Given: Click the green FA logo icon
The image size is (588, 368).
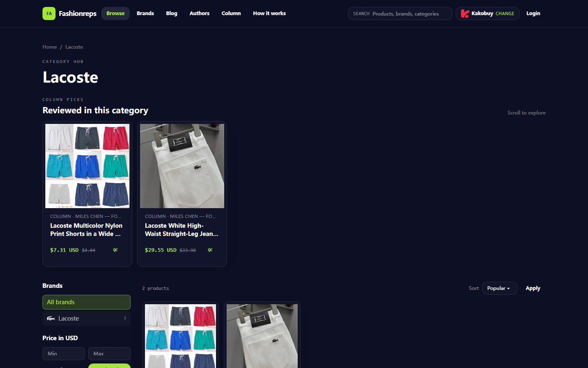Looking at the screenshot, I should (49, 13).
